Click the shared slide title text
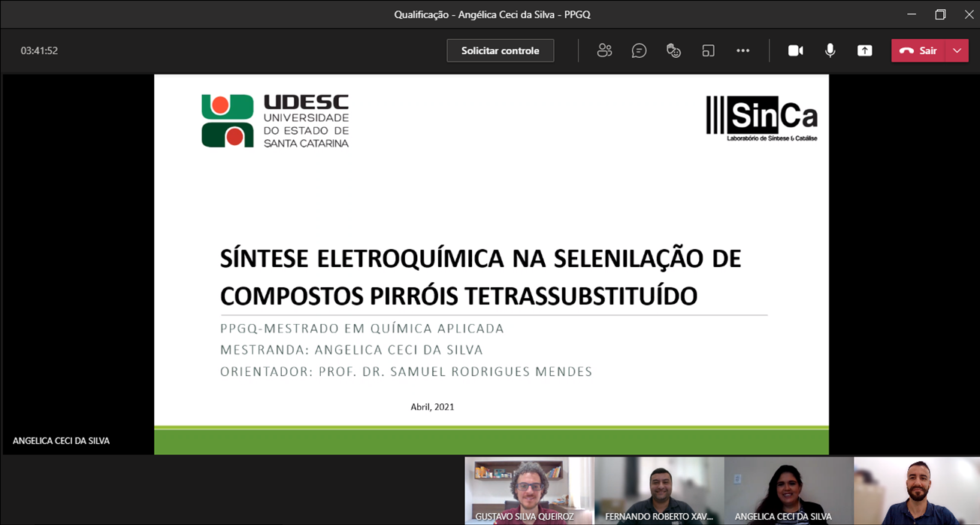Image resolution: width=980 pixels, height=525 pixels. point(480,277)
